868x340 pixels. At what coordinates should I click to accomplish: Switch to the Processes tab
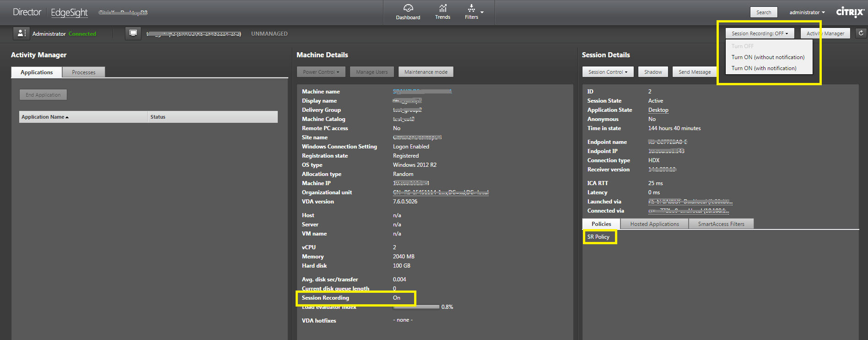84,72
